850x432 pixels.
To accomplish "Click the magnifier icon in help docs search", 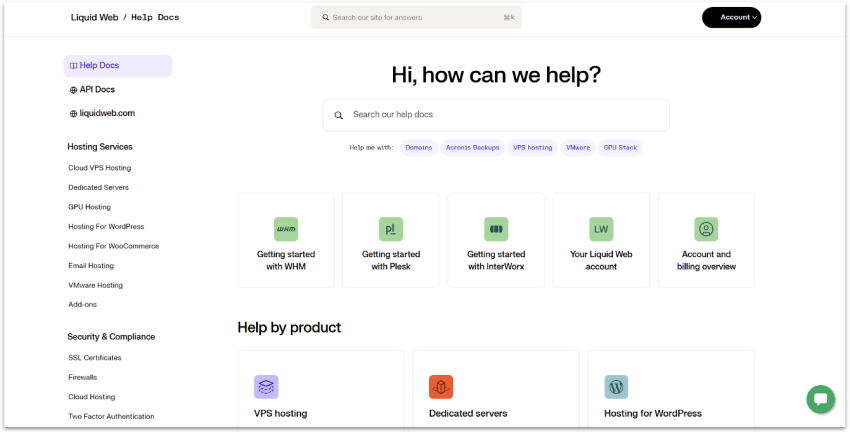I will (x=339, y=115).
